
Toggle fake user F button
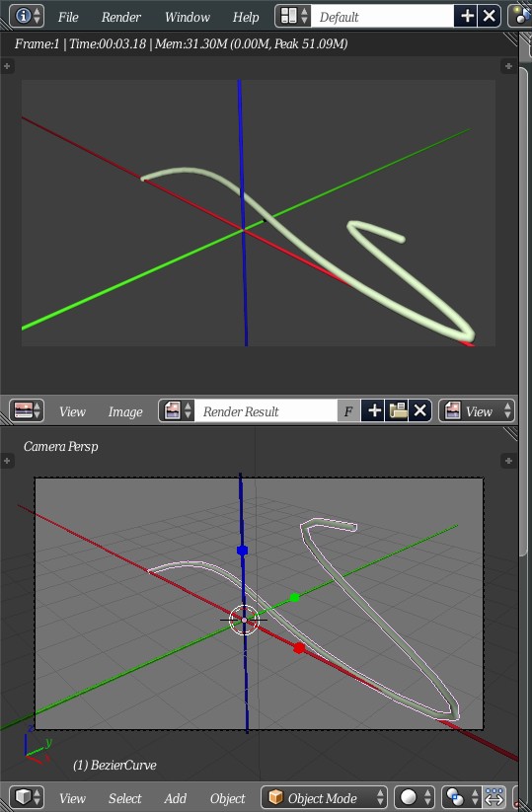[348, 411]
